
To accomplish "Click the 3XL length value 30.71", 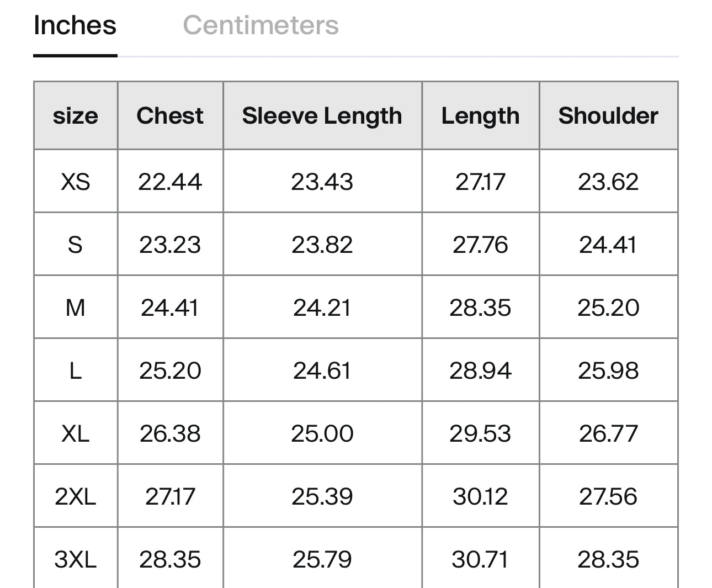I will [480, 559].
